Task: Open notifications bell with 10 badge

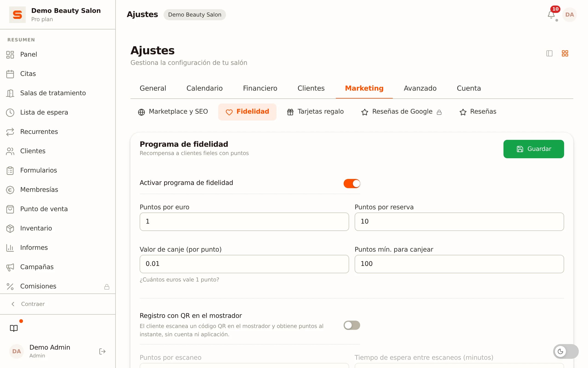Action: pyautogui.click(x=551, y=14)
